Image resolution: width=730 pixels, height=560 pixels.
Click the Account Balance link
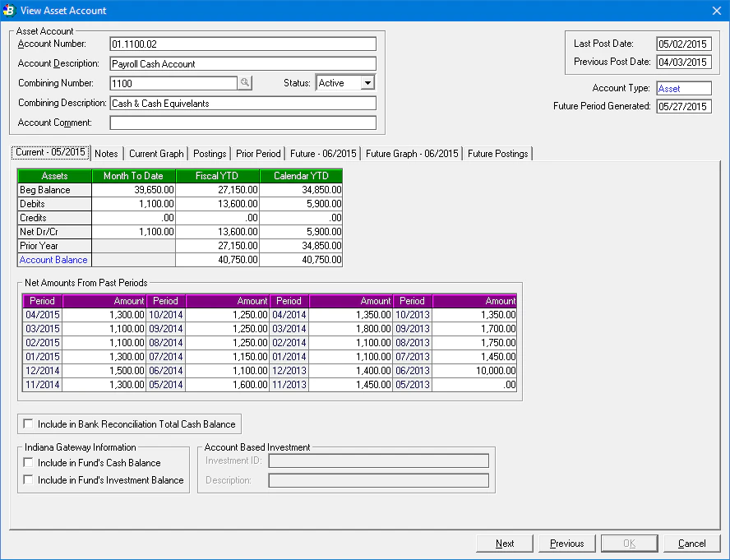[x=53, y=259]
